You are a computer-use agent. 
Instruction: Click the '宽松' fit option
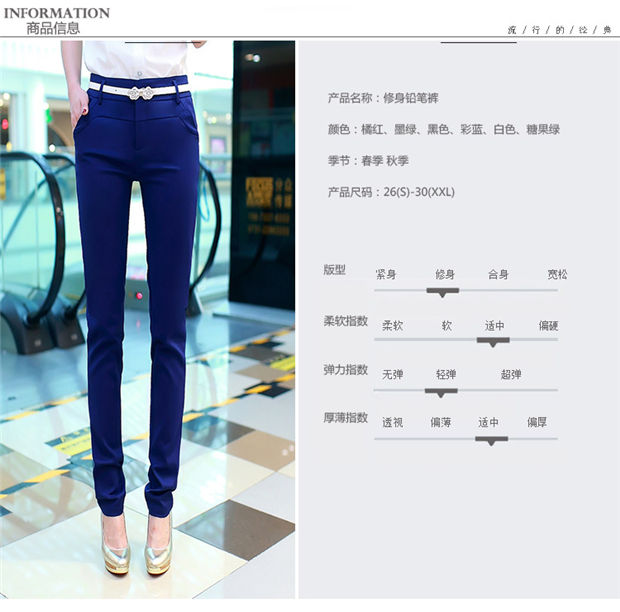[x=557, y=274]
